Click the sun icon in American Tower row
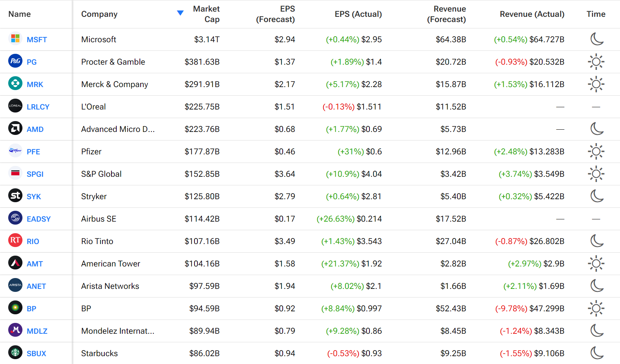Screen dimensions: 620x364 click(x=596, y=263)
